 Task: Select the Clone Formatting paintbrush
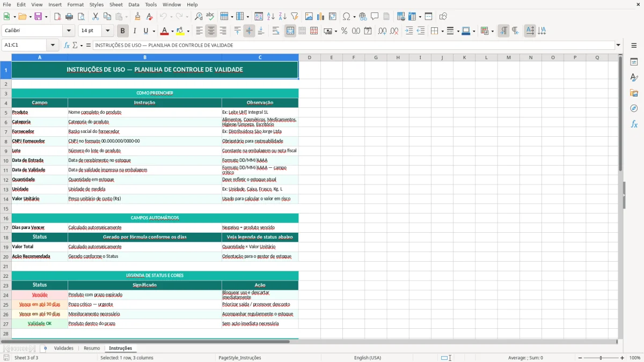click(x=138, y=17)
